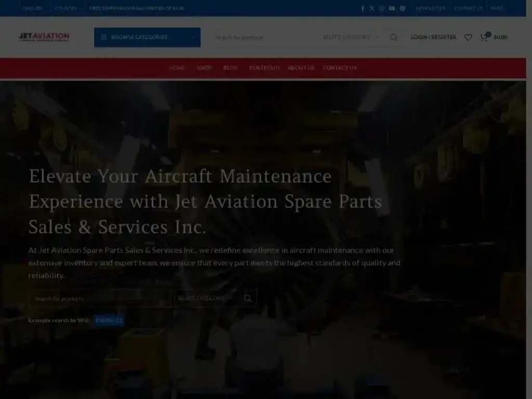Screen dimensions: 532x399
Task: Click the header search magnifier icon
Action: pyautogui.click(x=393, y=37)
